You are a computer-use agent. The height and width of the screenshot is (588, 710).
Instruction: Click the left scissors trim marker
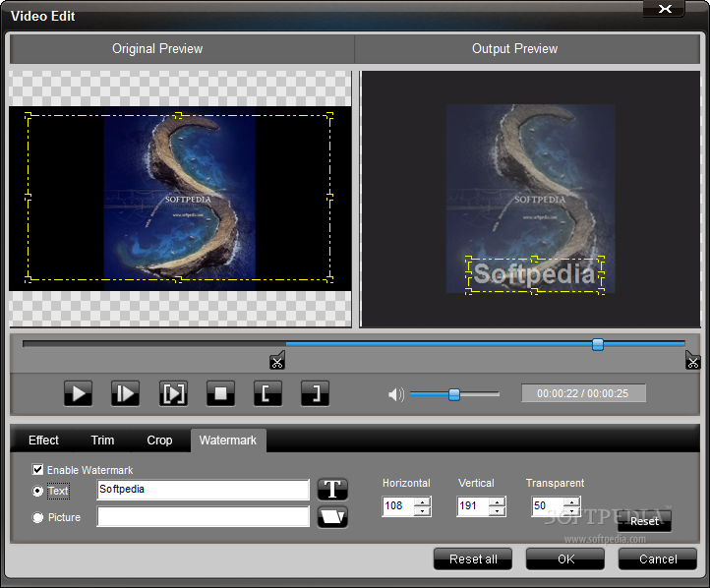point(277,361)
